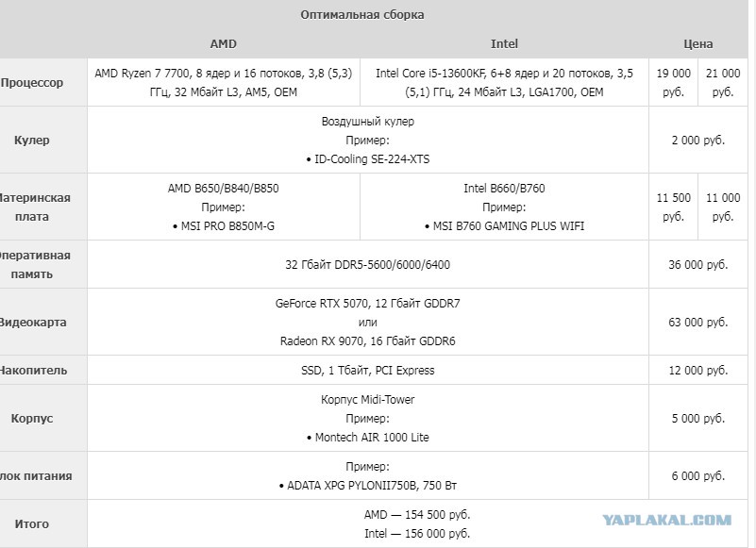Select the AMD total 154 500 руб. line
Image resolution: width=756 pixels, height=548 pixels.
(x=417, y=515)
